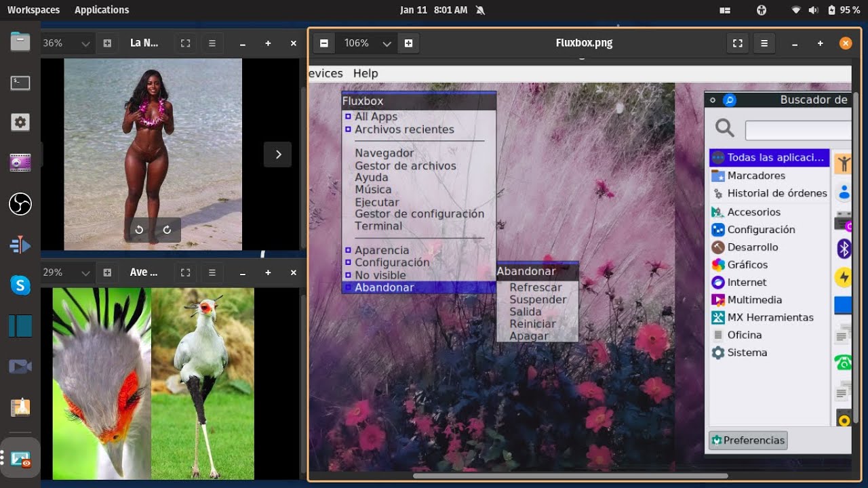Click zoom in button beside 36%
The image size is (868, 488).
(107, 43)
